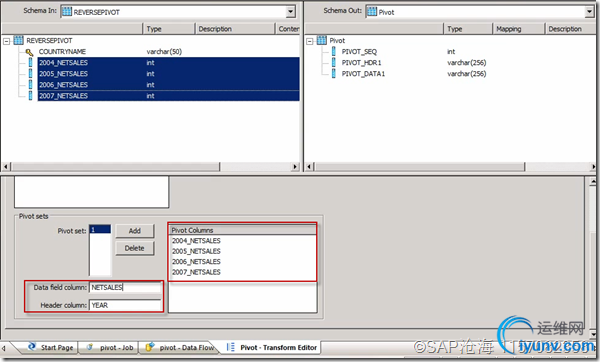Click varchar(256) type of PIVOT_DATA1
The image size is (600, 362).
pyautogui.click(x=466, y=74)
